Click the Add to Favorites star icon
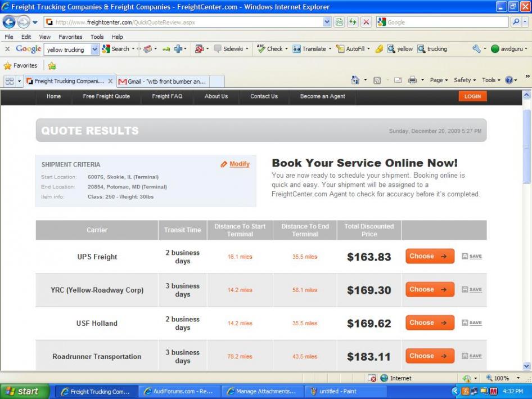Screen dimensions: 532x399 tap(52, 66)
